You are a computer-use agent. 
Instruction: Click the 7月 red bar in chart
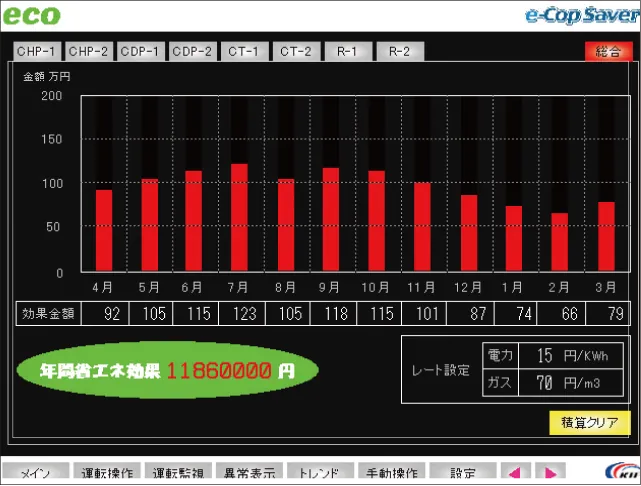pos(239,217)
